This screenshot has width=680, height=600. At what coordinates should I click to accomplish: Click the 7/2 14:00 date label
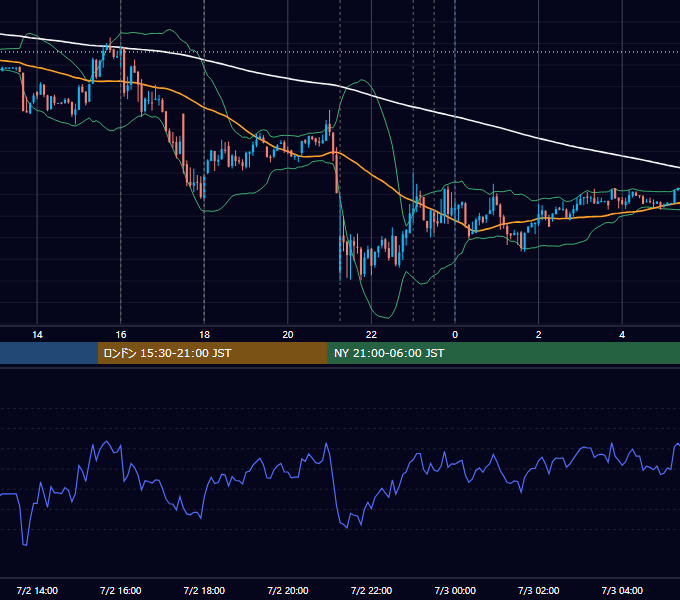click(x=37, y=590)
